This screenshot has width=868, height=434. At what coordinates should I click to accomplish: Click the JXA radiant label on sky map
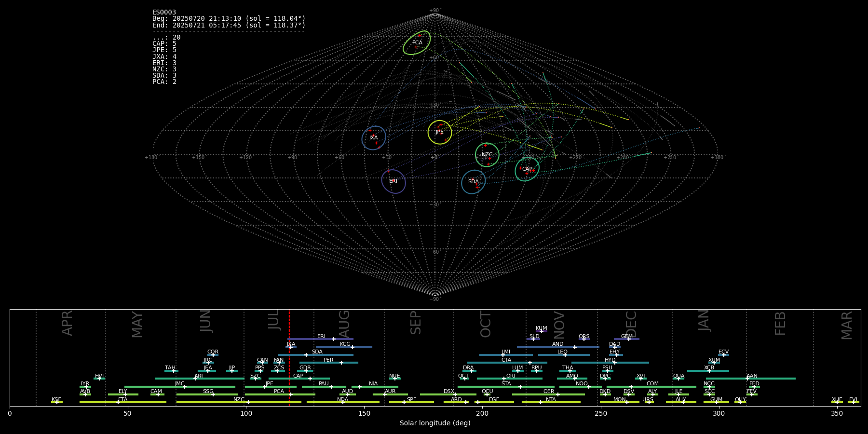coord(373,138)
